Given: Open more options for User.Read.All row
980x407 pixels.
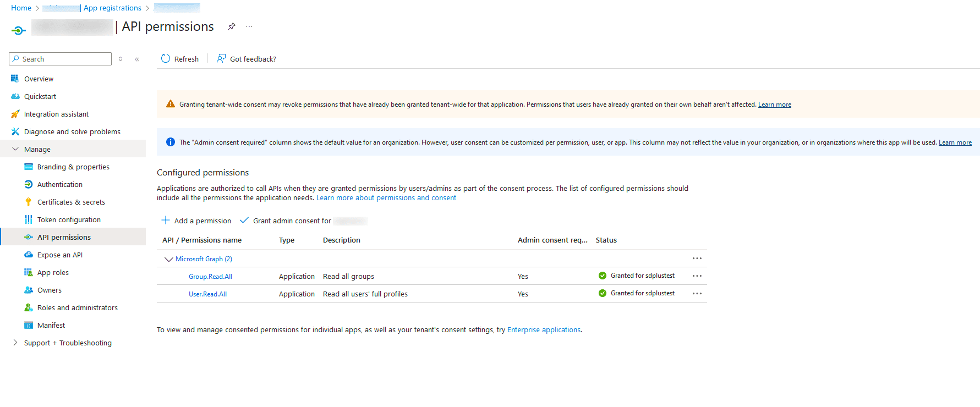Looking at the screenshot, I should (x=697, y=294).
